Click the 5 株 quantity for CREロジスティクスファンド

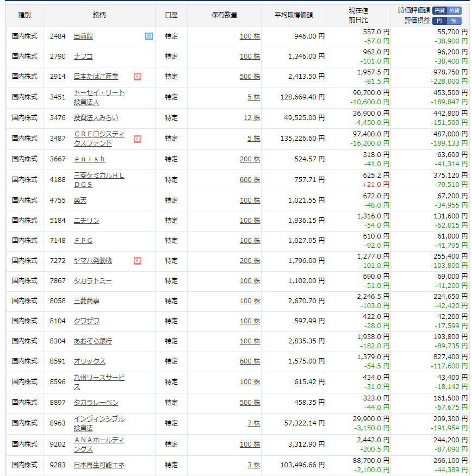click(254, 139)
